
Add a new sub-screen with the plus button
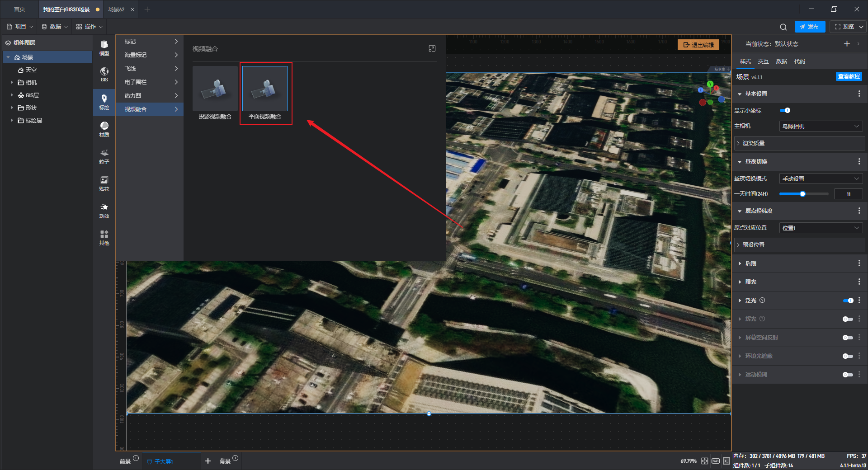(208, 461)
